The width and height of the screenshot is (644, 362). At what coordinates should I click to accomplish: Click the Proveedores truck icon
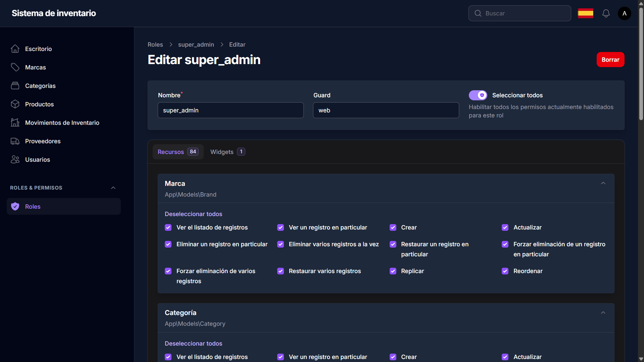[15, 141]
